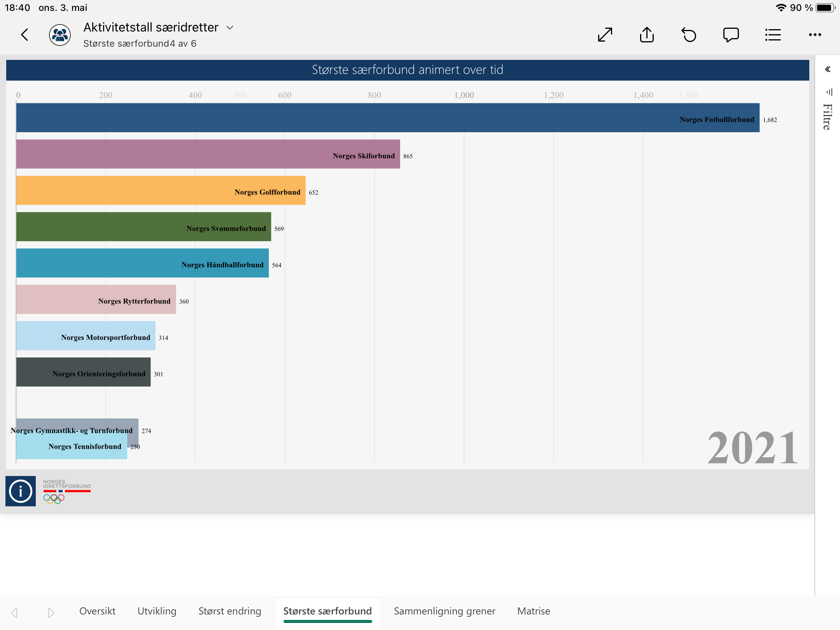Tap the Norges Idrettsforbund logo
The width and height of the screenshot is (840, 630).
click(67, 492)
